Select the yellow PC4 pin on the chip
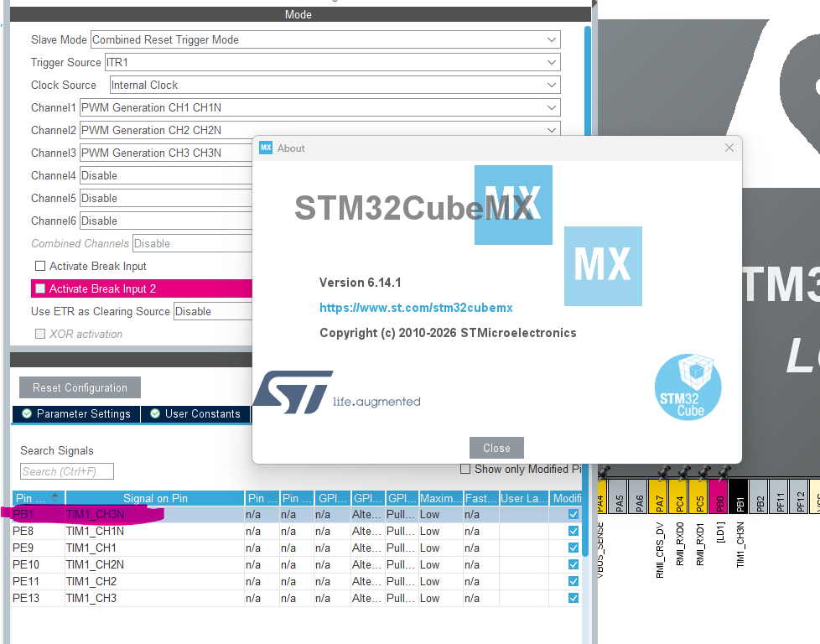The width and height of the screenshot is (820, 644). click(x=679, y=497)
